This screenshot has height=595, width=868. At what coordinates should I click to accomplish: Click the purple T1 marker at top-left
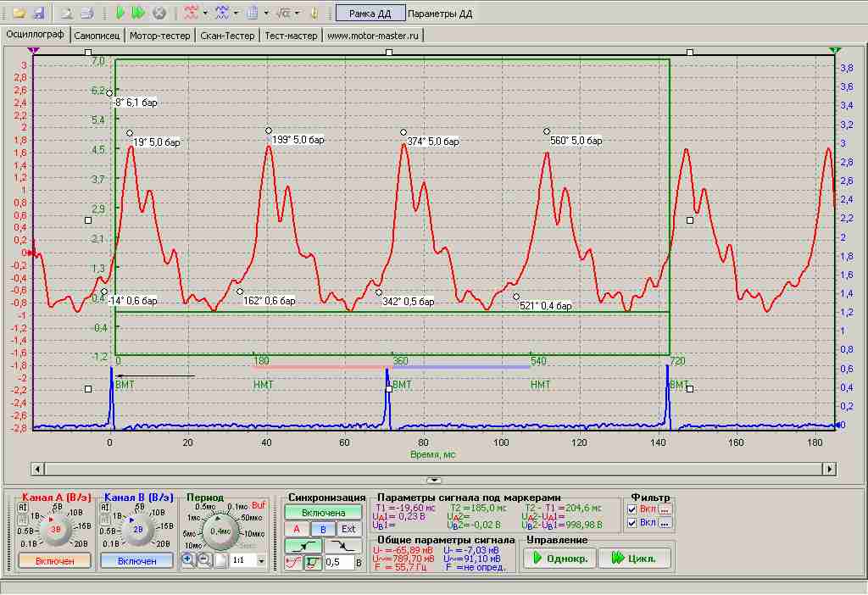34,51
